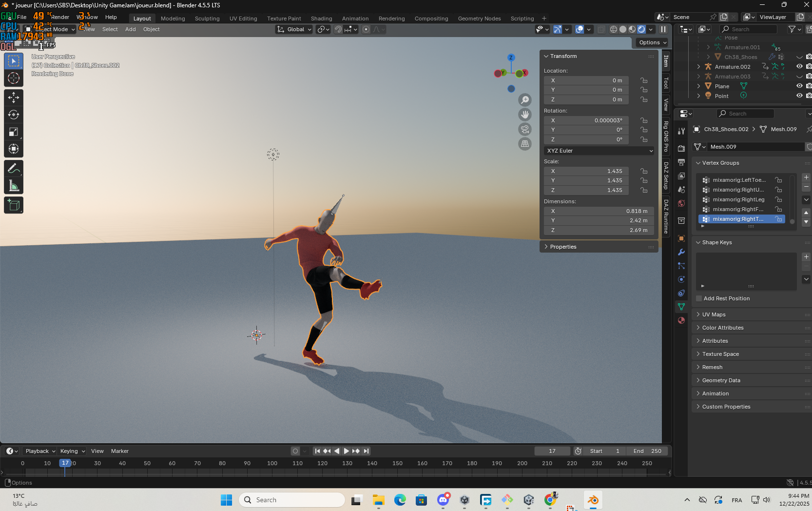
Task: Expand the Plane object in the outliner
Action: pyautogui.click(x=698, y=86)
